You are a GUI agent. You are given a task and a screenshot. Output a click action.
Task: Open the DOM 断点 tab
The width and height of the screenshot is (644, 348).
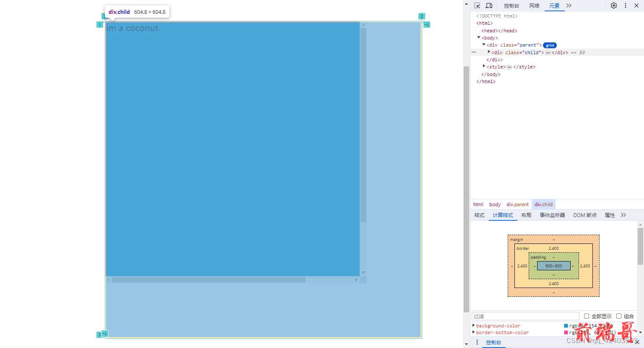[x=585, y=215]
